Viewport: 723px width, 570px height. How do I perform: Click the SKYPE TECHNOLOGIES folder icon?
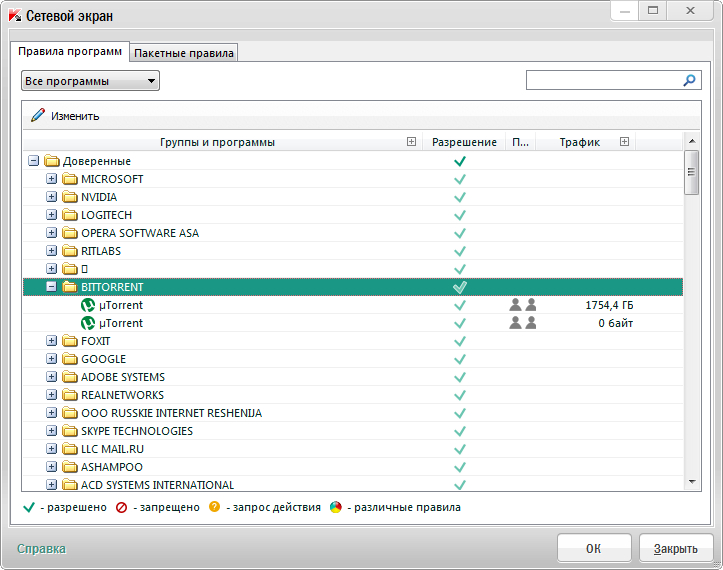(x=70, y=431)
